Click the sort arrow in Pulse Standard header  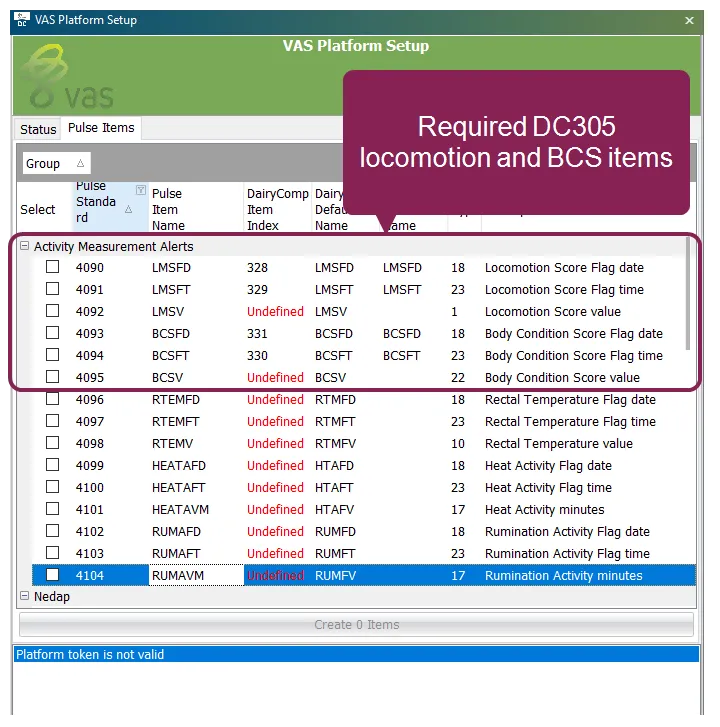(128, 210)
